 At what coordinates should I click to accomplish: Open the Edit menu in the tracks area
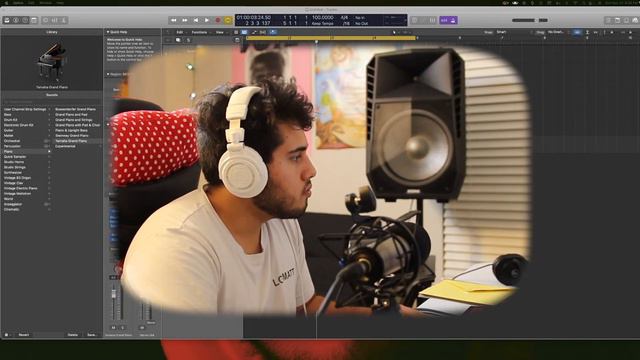pyautogui.click(x=180, y=32)
